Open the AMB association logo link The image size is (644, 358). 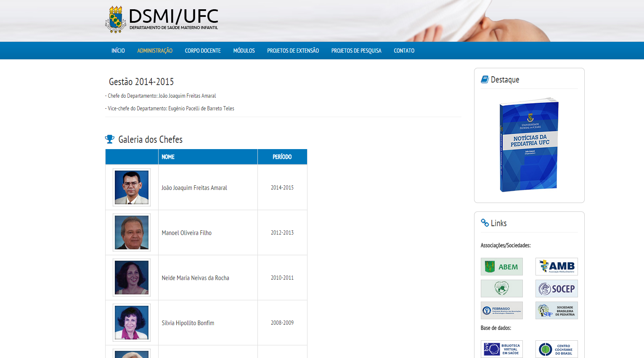tap(557, 267)
